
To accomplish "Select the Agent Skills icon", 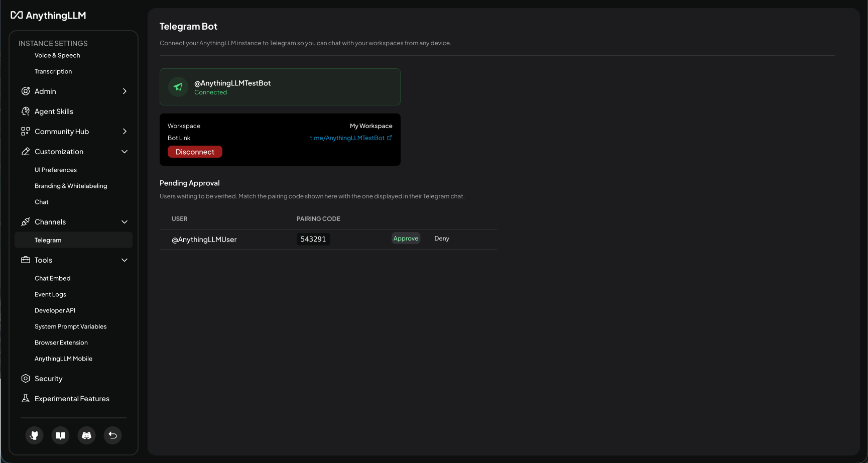I will pos(26,111).
